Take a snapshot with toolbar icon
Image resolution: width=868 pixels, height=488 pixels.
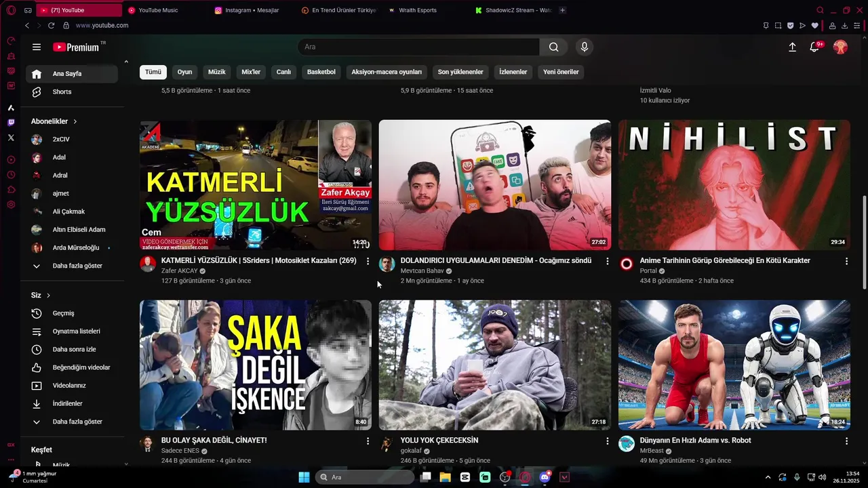(x=778, y=26)
